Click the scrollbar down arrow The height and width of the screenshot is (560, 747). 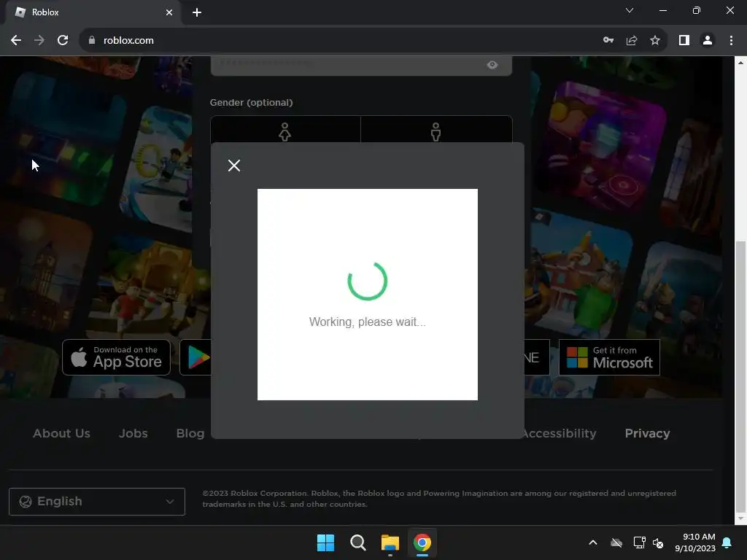click(x=740, y=518)
